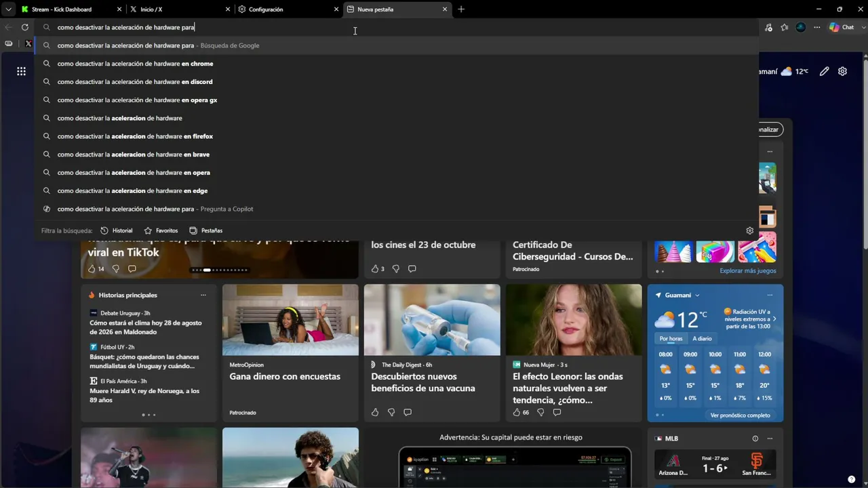Open page settings gear icon
The image size is (868, 488).
(842, 71)
